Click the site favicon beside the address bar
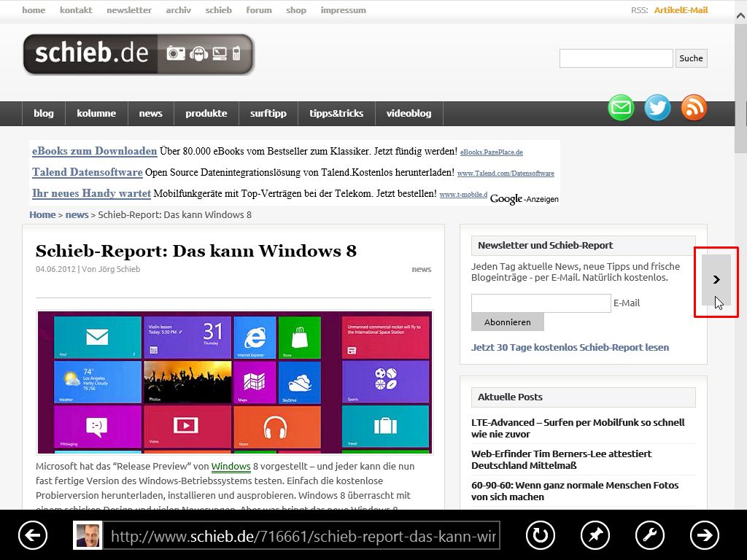The image size is (747, 560). click(x=88, y=535)
